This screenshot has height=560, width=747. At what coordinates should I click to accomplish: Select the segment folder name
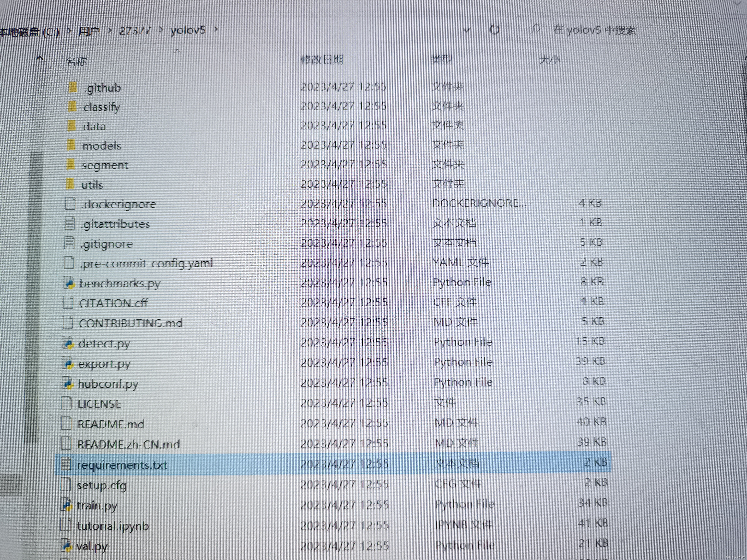105,165
